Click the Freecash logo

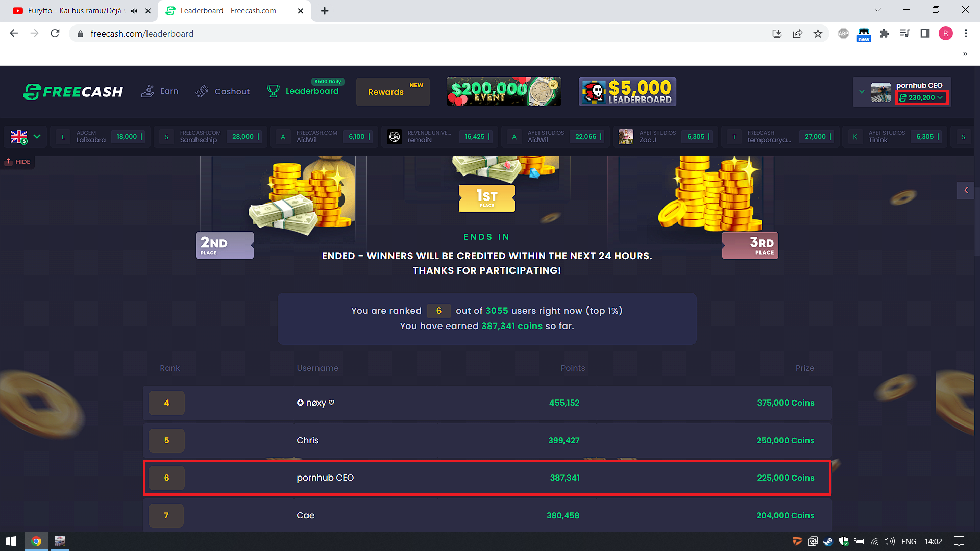(73, 92)
